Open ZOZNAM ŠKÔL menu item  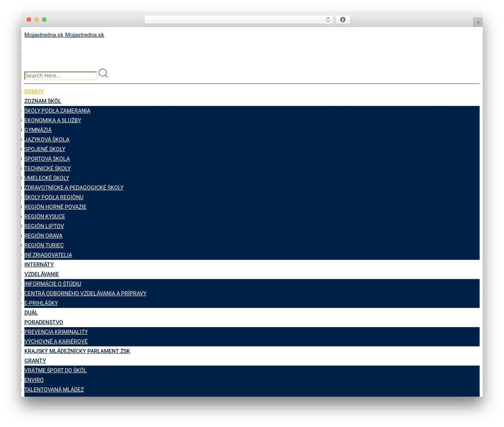(x=43, y=101)
